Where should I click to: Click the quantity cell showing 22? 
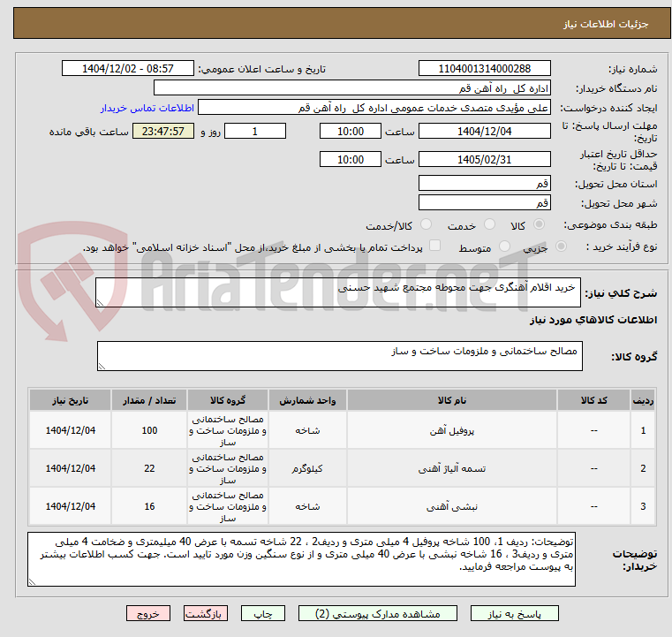[149, 468]
